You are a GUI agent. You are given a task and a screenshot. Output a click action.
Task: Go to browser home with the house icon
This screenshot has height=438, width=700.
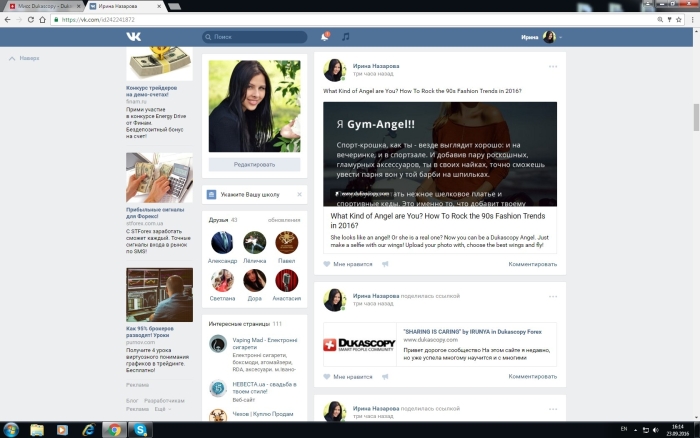[42, 20]
